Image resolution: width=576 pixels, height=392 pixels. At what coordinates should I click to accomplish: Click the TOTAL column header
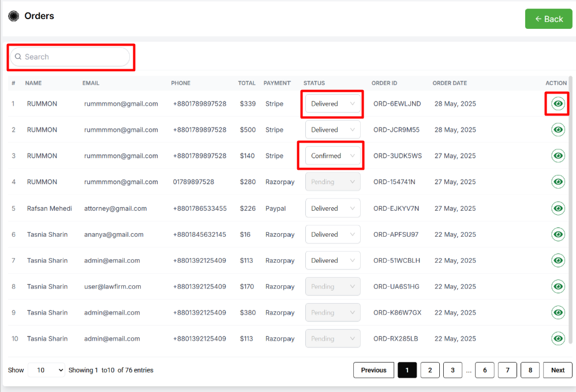tap(246, 83)
